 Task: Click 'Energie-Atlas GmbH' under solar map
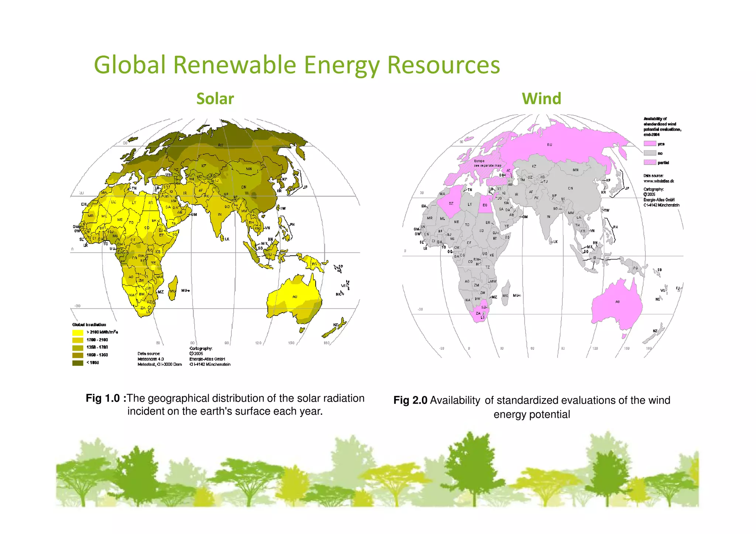pyautogui.click(x=207, y=359)
